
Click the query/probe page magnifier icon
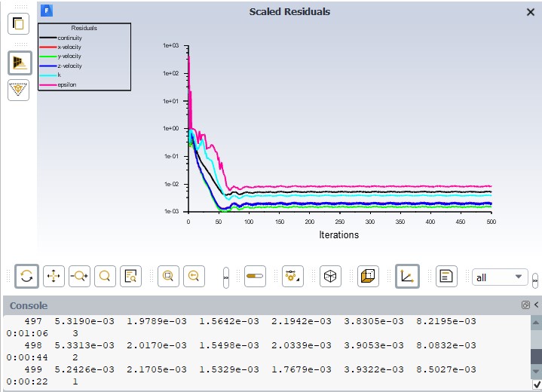(130, 276)
